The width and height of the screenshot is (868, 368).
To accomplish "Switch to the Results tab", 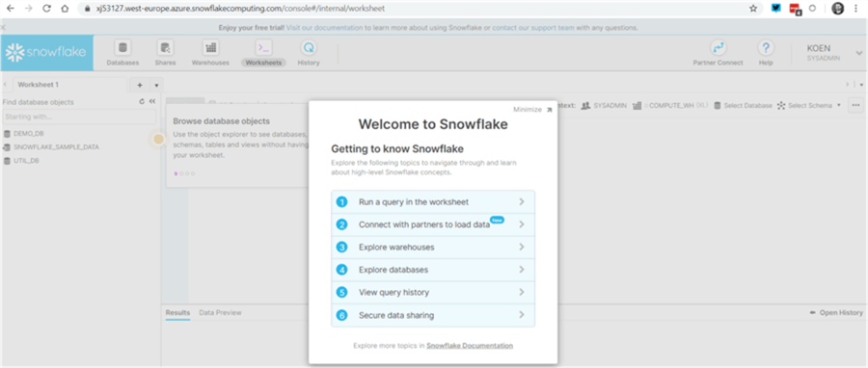I will (177, 313).
